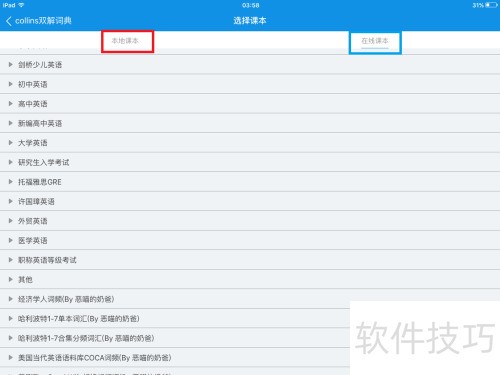Select the 其他 row text

[x=25, y=279]
